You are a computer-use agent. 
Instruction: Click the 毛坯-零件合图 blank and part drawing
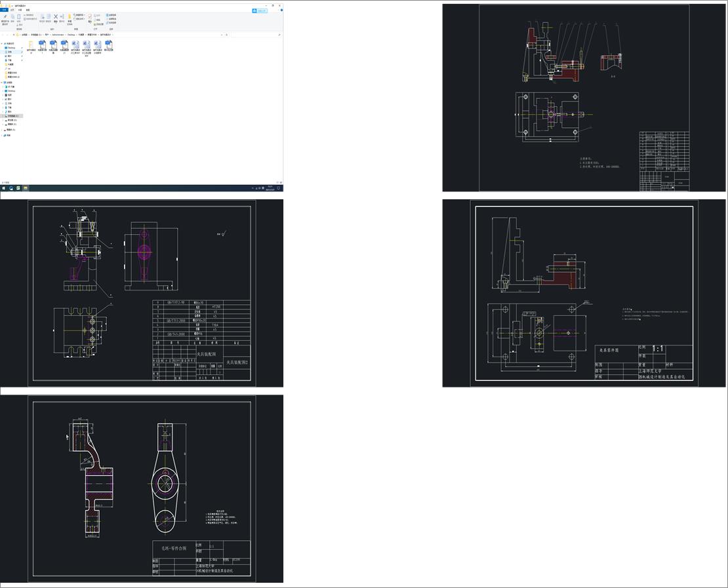tap(142, 488)
